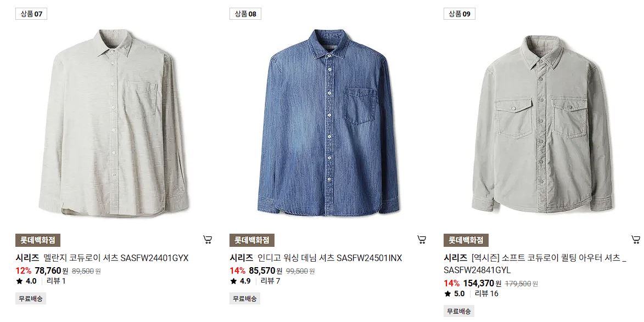
Task: Open 멜란지 코듀로이 셔츠 SASFW24401GYX title
Action: (x=102, y=258)
